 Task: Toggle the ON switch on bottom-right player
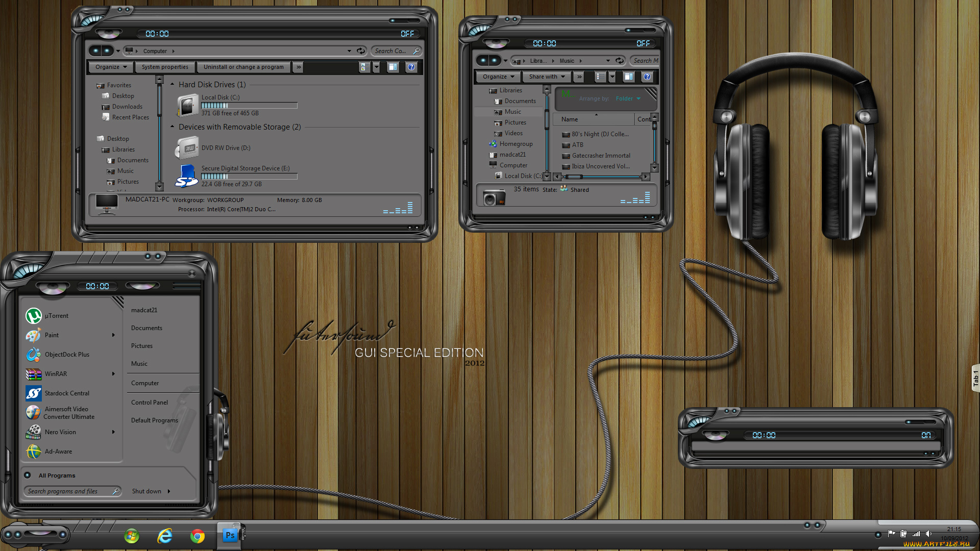point(925,435)
